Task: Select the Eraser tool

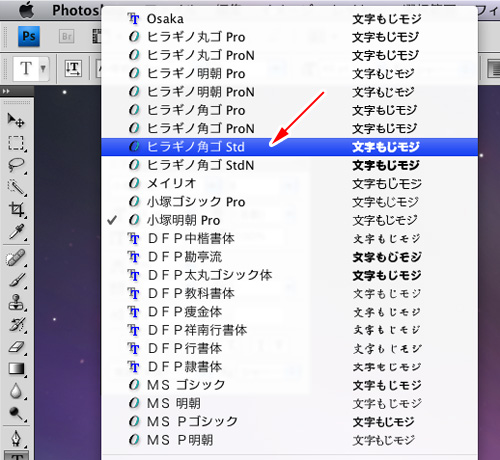Action: [x=16, y=347]
